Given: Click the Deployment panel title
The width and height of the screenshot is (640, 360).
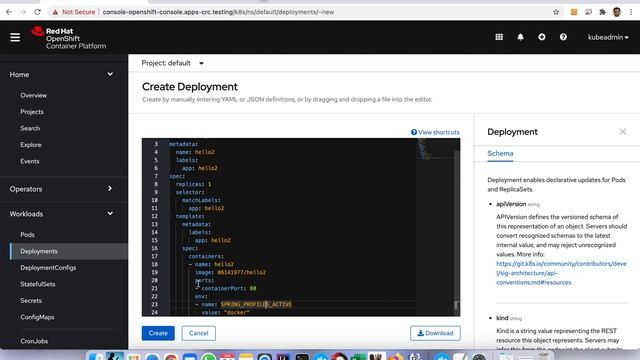Looking at the screenshot, I should coord(512,132).
